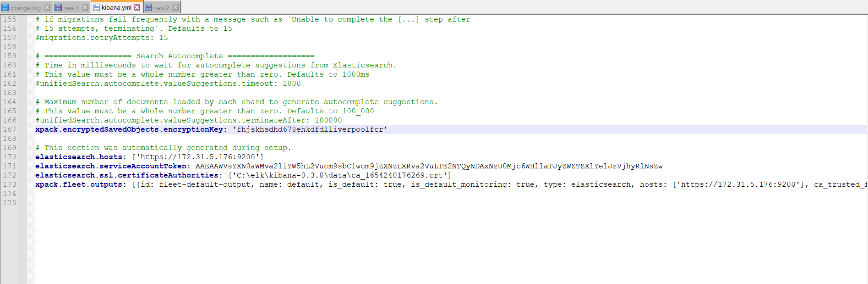The height and width of the screenshot is (284, 868).
Task: Close the new 1 tab
Action: point(85,8)
